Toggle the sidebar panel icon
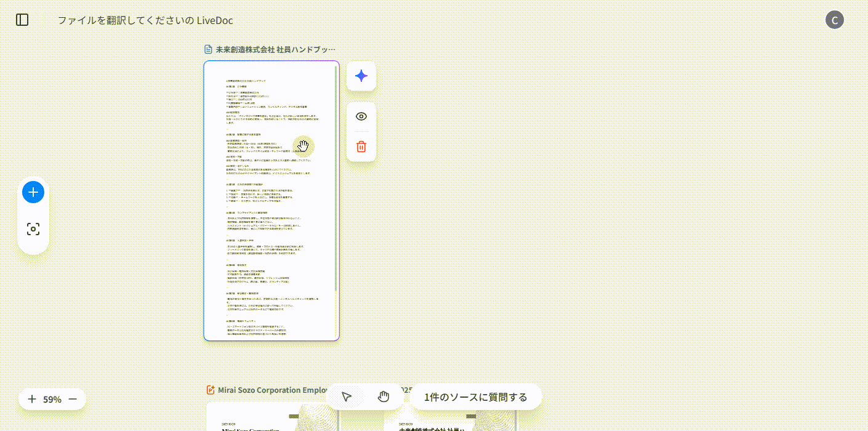This screenshot has height=431, width=868. [22, 20]
